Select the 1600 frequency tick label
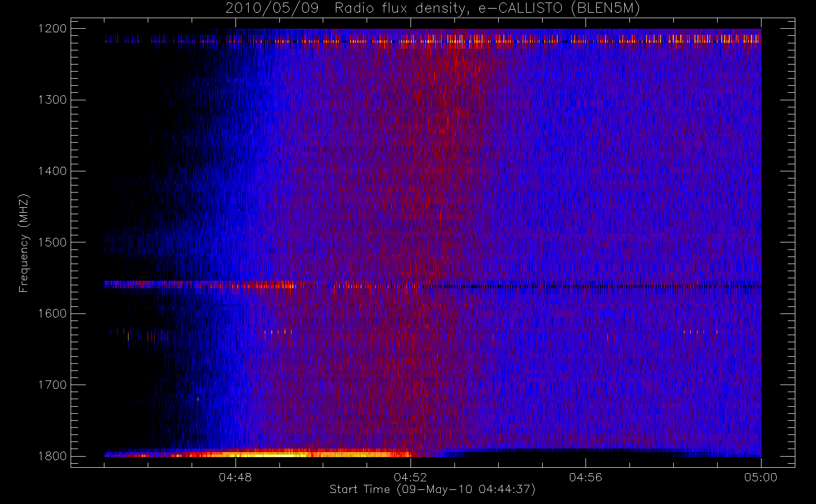The width and height of the screenshot is (816, 504). (x=53, y=313)
